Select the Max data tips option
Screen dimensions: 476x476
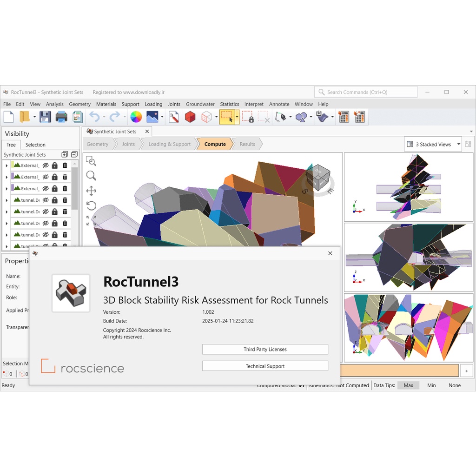point(408,385)
